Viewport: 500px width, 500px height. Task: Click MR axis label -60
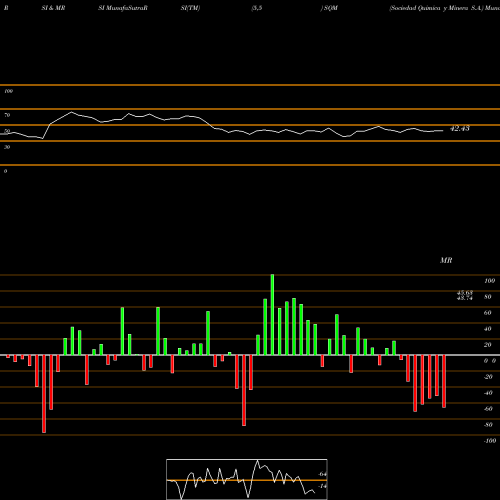pos(488,409)
